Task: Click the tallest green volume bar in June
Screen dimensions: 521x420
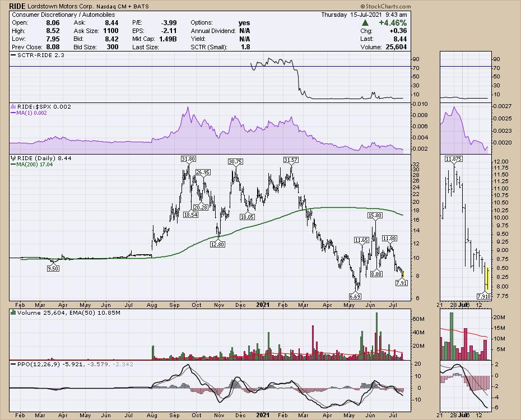Action: click(x=376, y=335)
